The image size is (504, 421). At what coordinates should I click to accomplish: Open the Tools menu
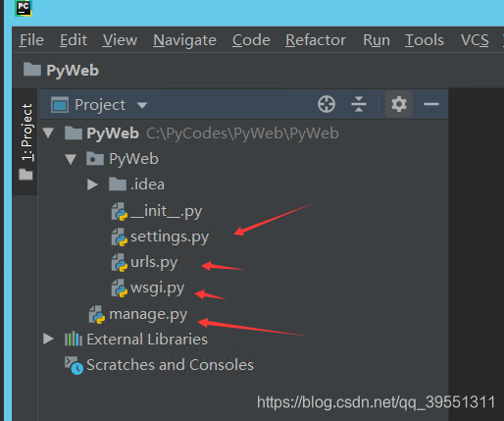[424, 40]
